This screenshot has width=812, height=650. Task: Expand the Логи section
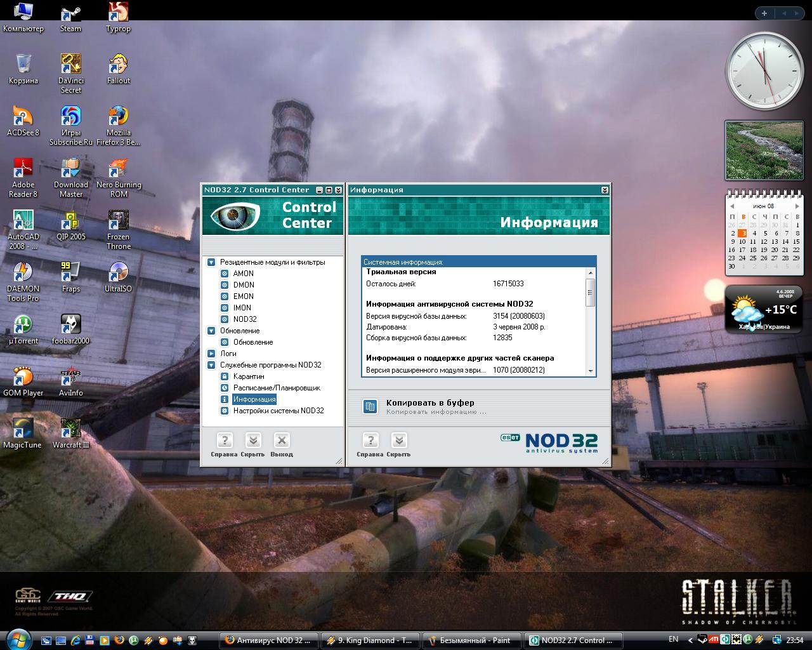click(x=211, y=354)
